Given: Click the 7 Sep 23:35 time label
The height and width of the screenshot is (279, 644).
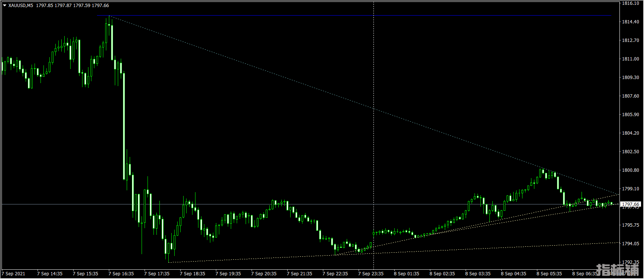Looking at the screenshot, I should [371, 274].
